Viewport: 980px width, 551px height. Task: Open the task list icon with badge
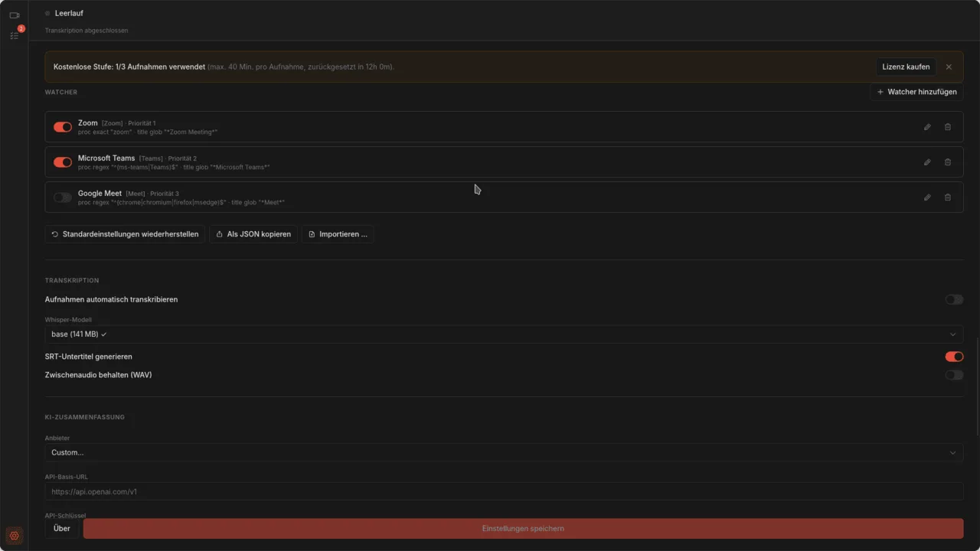coord(14,35)
